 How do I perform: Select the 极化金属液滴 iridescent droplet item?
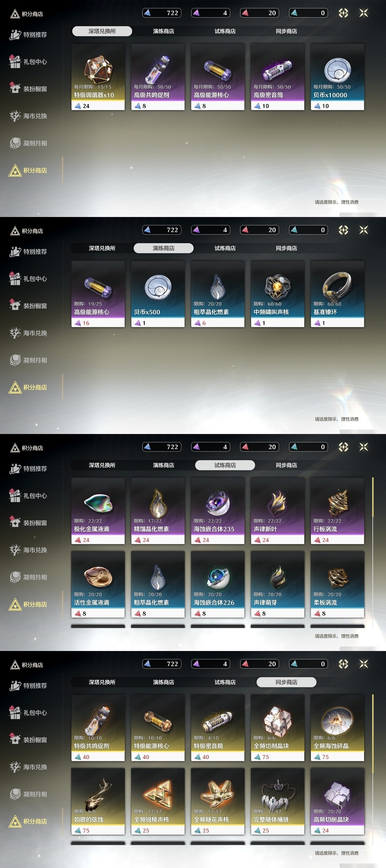(x=98, y=511)
